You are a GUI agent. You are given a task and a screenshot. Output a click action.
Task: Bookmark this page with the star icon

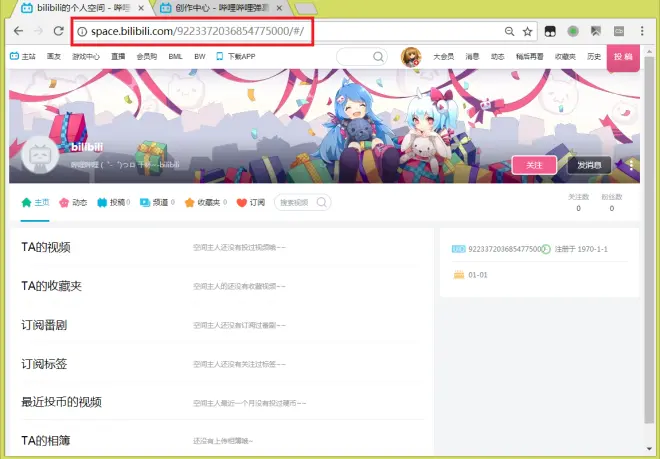click(527, 32)
